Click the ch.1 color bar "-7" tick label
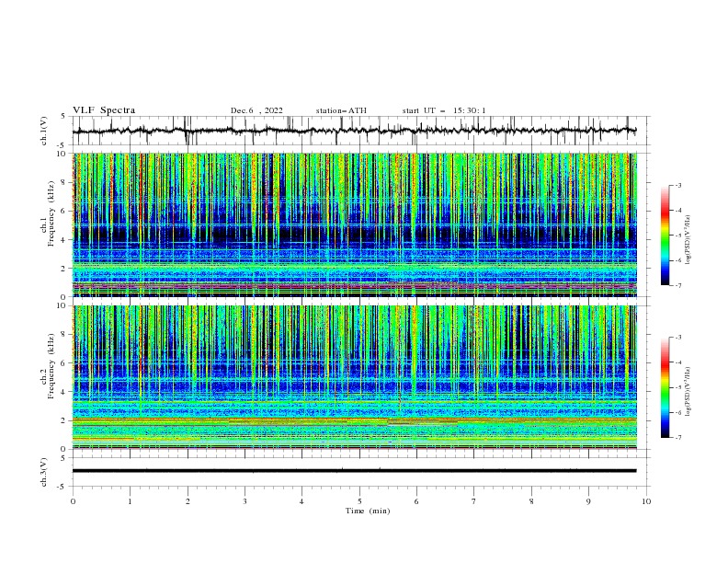 point(677,285)
